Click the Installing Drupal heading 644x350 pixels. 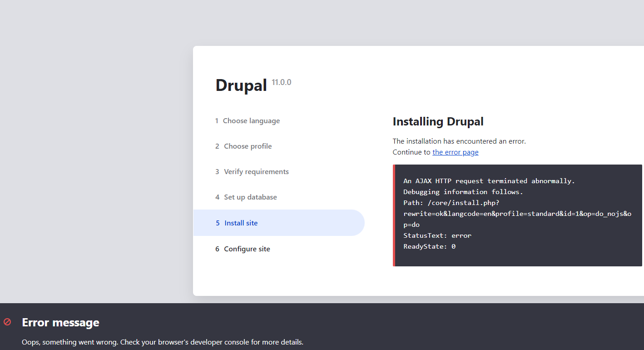(438, 121)
